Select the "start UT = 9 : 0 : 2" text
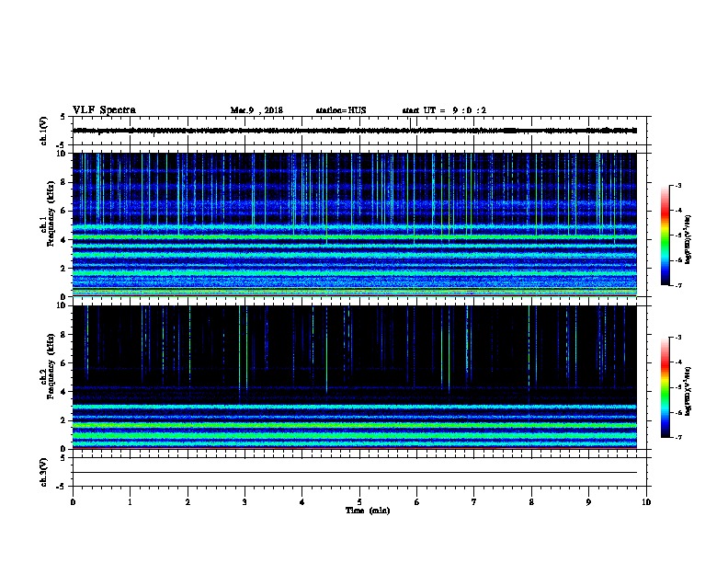This screenshot has width=728, height=563. [444, 110]
